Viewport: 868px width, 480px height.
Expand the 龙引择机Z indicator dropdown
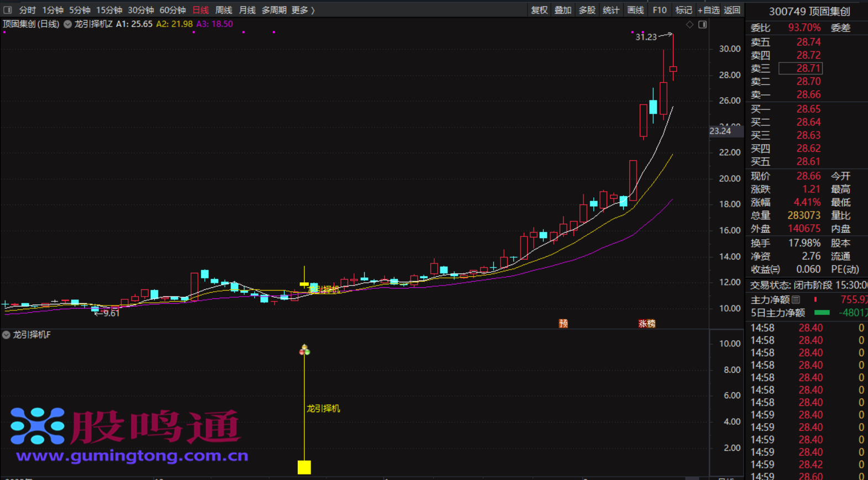click(x=67, y=24)
